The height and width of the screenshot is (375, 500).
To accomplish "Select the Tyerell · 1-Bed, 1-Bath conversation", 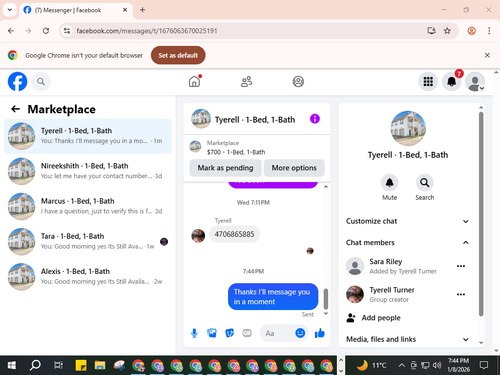I will [88, 136].
